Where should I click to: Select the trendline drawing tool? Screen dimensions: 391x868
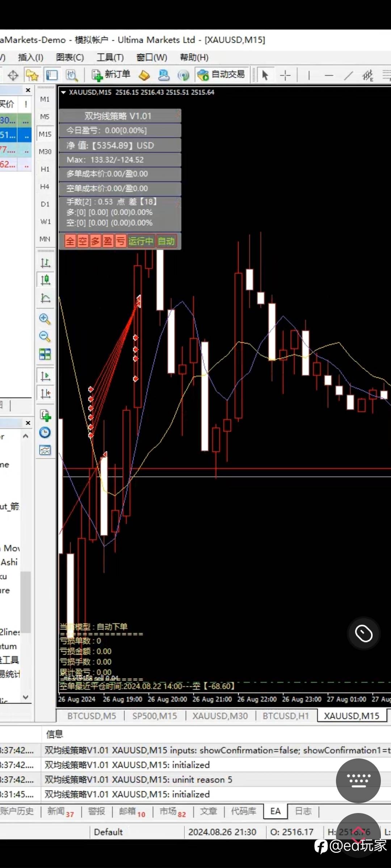click(349, 75)
